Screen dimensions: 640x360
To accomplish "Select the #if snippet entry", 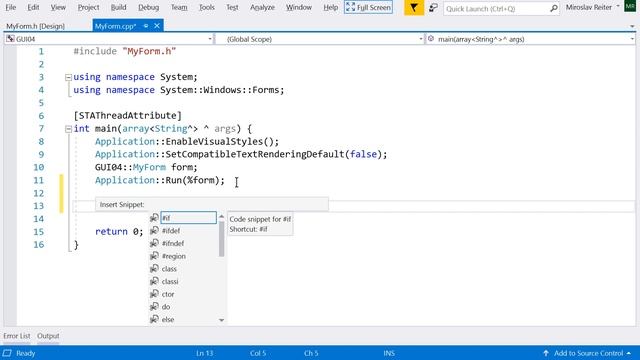I will pyautogui.click(x=188, y=218).
